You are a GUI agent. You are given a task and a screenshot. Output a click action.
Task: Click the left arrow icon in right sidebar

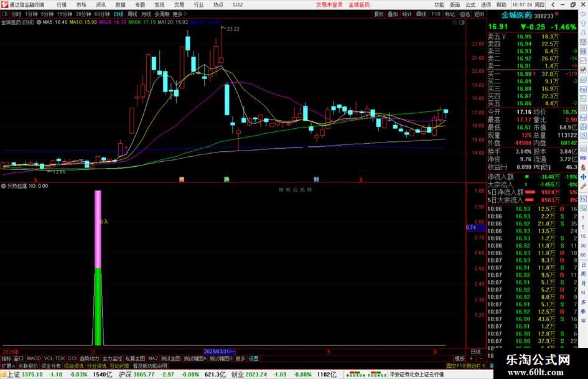tap(583, 14)
